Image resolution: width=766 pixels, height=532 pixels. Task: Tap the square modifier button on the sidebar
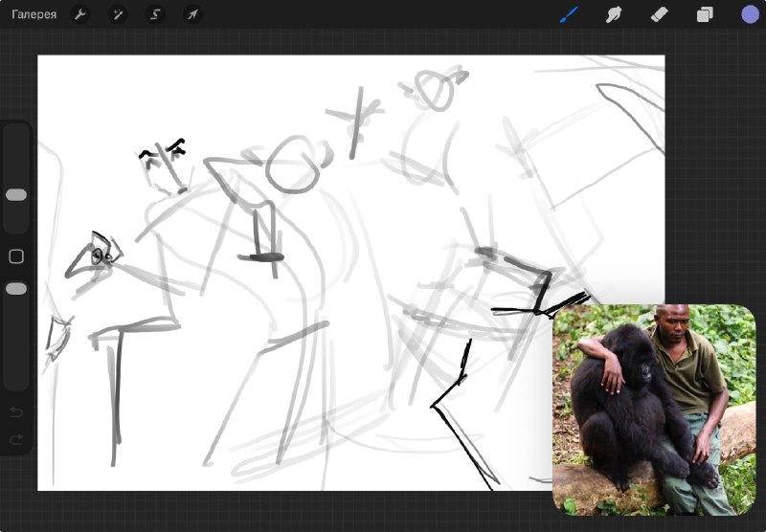click(16, 256)
